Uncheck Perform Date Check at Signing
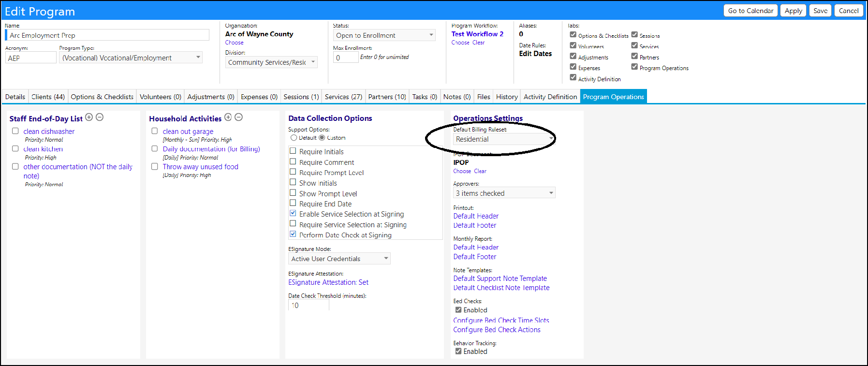 pyautogui.click(x=293, y=234)
